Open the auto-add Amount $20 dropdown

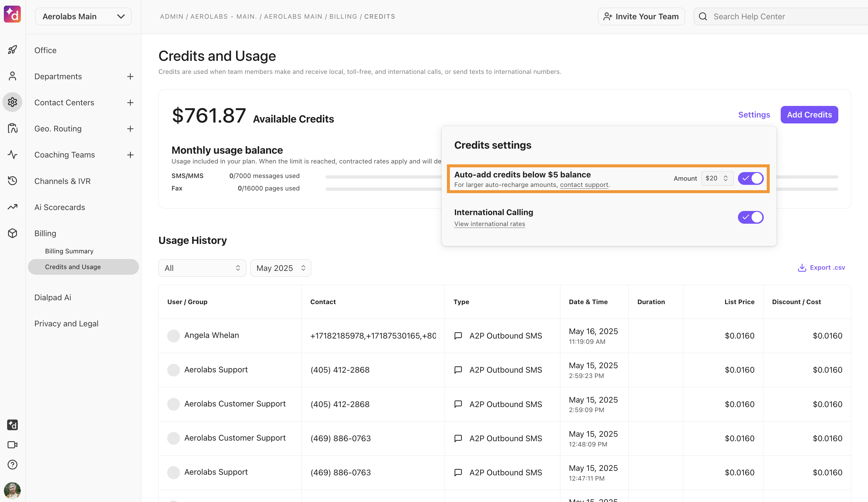click(x=717, y=178)
